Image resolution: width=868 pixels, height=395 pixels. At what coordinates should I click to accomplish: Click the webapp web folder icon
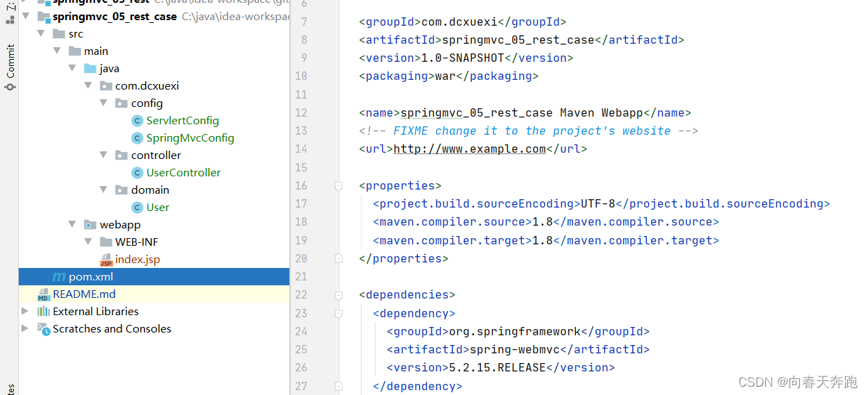pos(90,224)
